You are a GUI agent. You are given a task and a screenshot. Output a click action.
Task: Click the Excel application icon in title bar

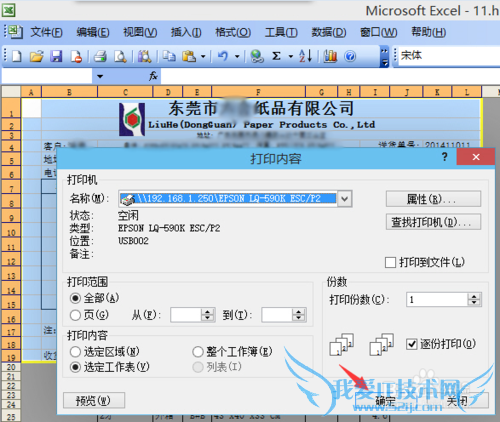(x=8, y=10)
